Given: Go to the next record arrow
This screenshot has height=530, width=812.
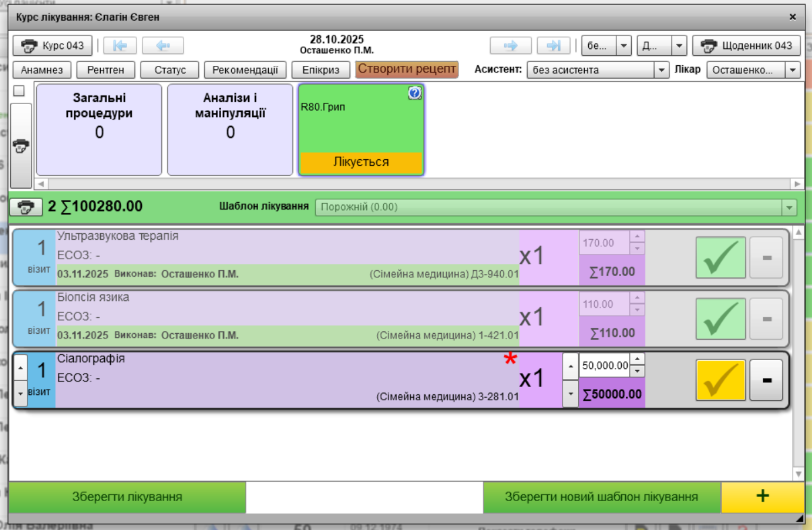Looking at the screenshot, I should point(510,46).
